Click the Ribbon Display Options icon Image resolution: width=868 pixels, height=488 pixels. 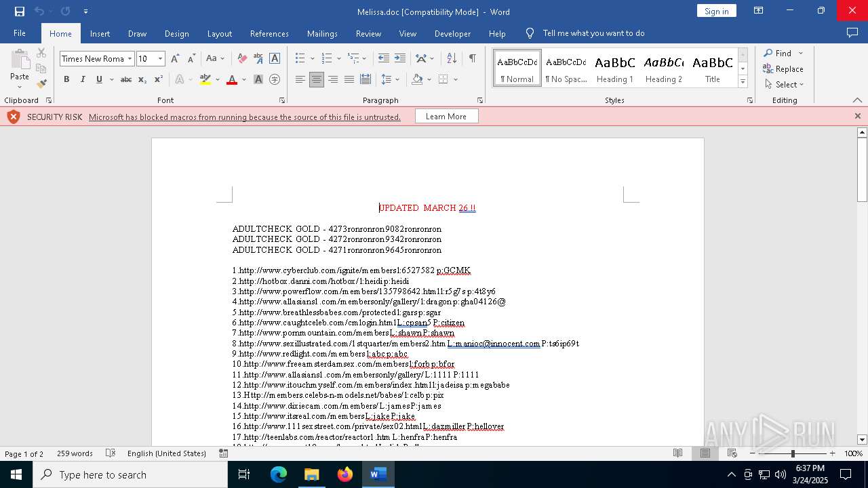click(x=759, y=11)
